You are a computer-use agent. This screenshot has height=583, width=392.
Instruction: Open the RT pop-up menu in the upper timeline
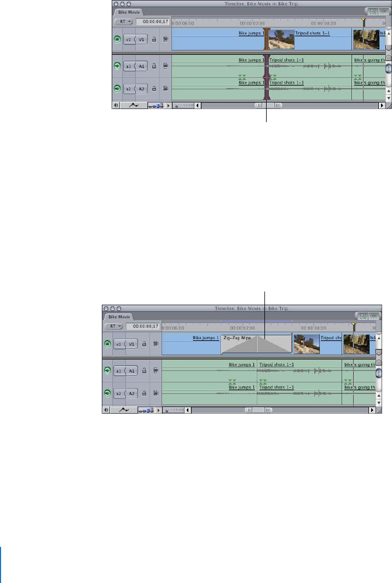pyautogui.click(x=123, y=22)
